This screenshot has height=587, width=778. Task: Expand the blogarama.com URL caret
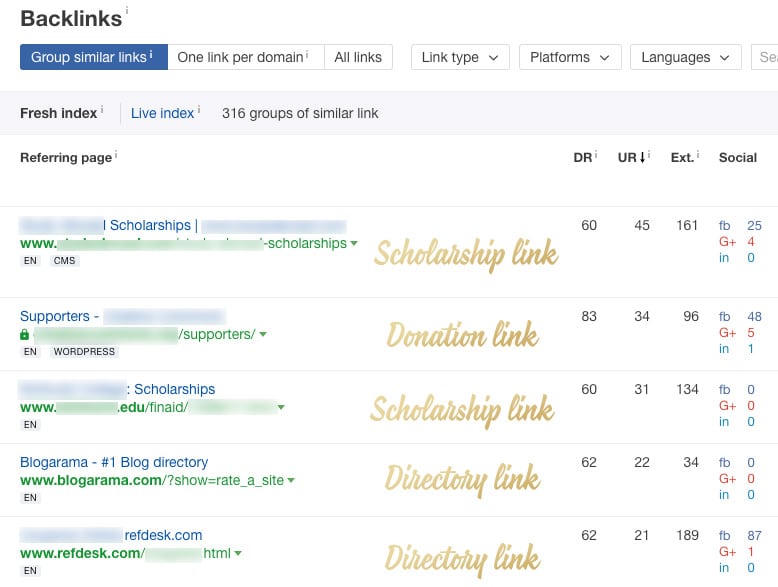[291, 480]
